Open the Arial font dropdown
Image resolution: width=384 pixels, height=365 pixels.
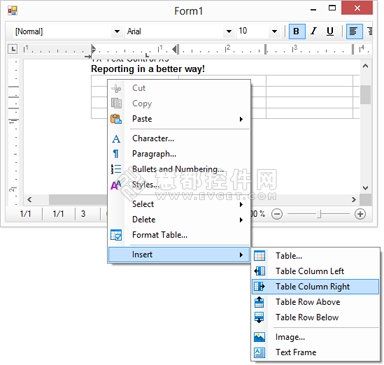(x=229, y=32)
